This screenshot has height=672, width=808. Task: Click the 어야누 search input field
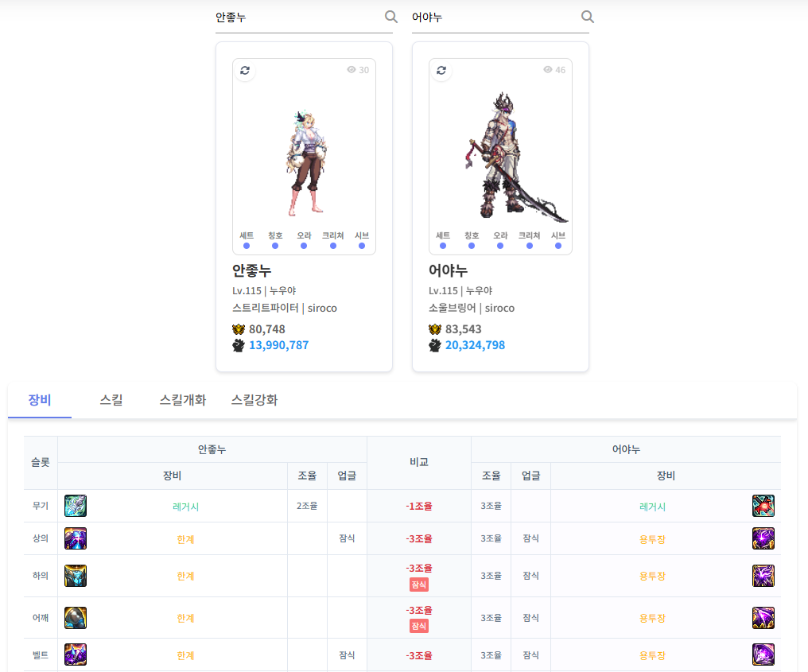tap(493, 17)
